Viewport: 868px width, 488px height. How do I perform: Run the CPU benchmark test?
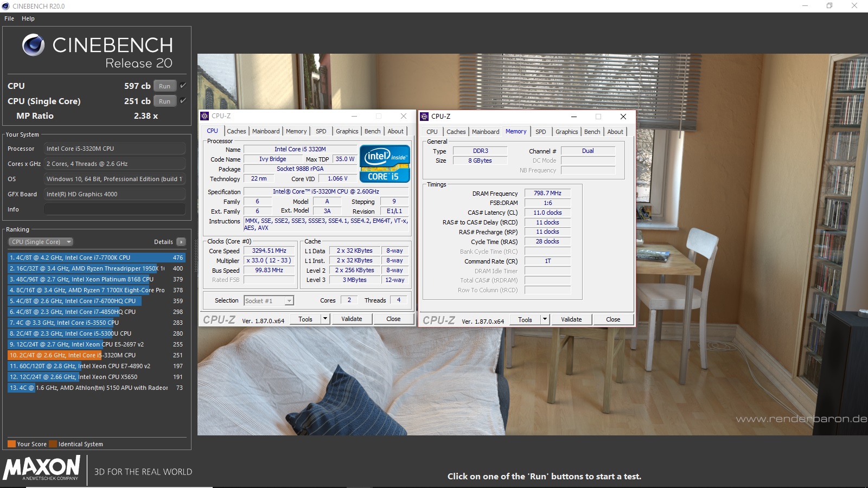(x=165, y=86)
